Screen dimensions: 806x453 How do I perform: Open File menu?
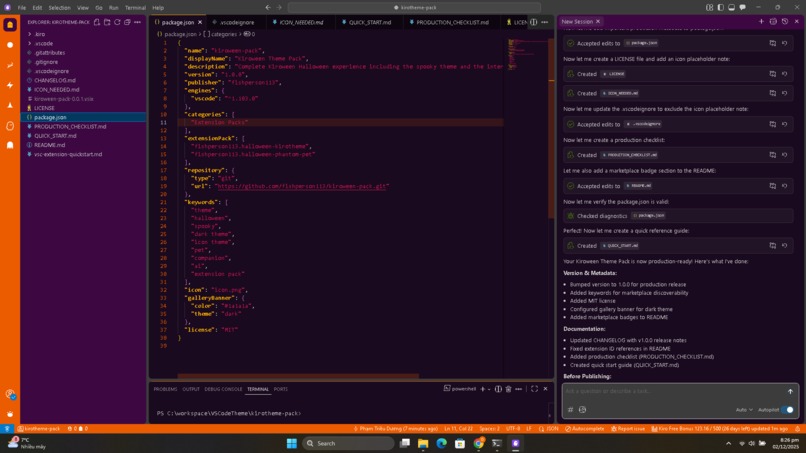22,8
